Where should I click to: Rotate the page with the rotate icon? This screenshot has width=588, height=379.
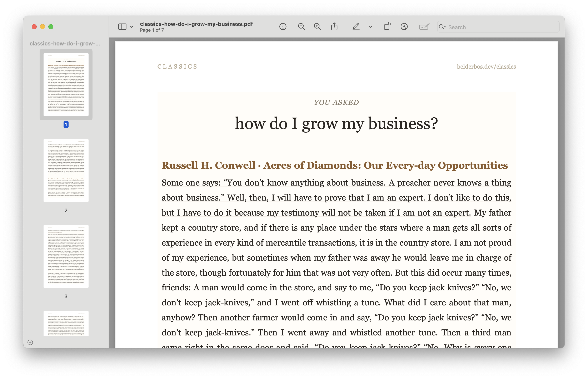387,26
